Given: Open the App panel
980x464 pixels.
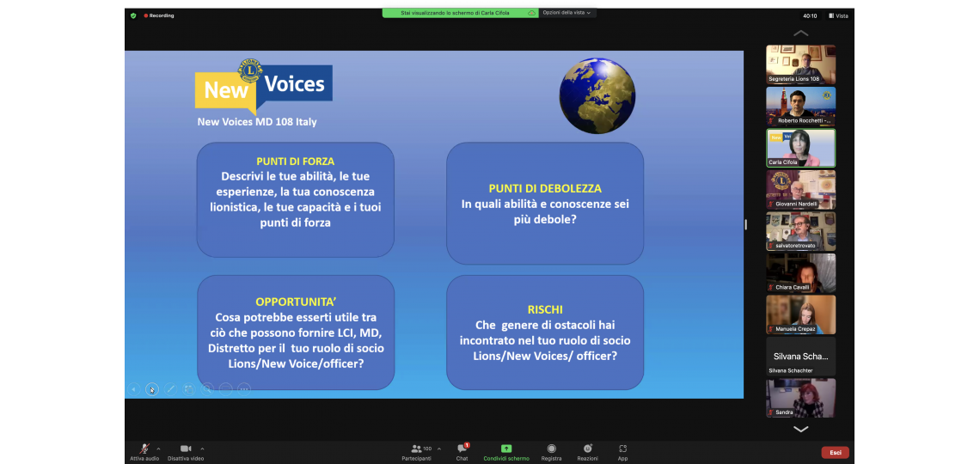Looking at the screenshot, I should pyautogui.click(x=622, y=452).
